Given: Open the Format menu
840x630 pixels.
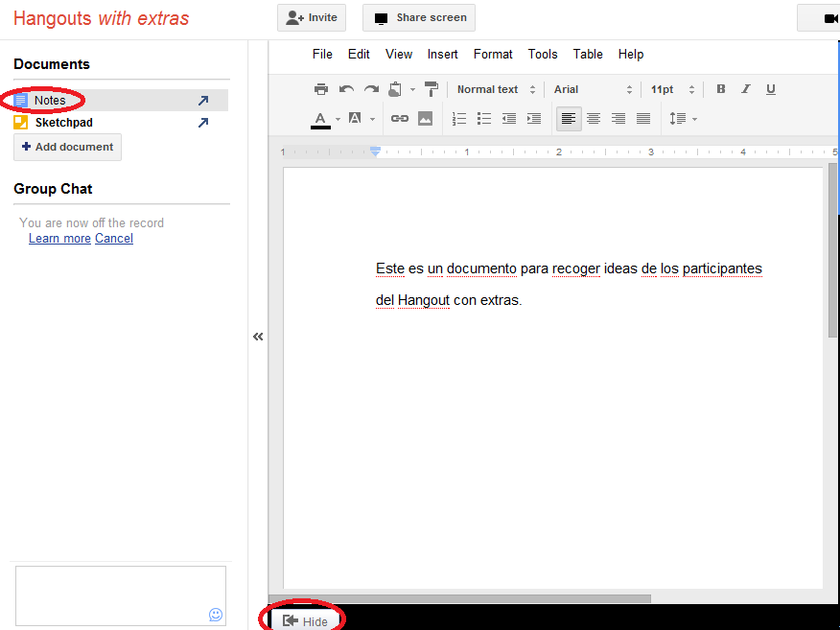Looking at the screenshot, I should point(493,54).
